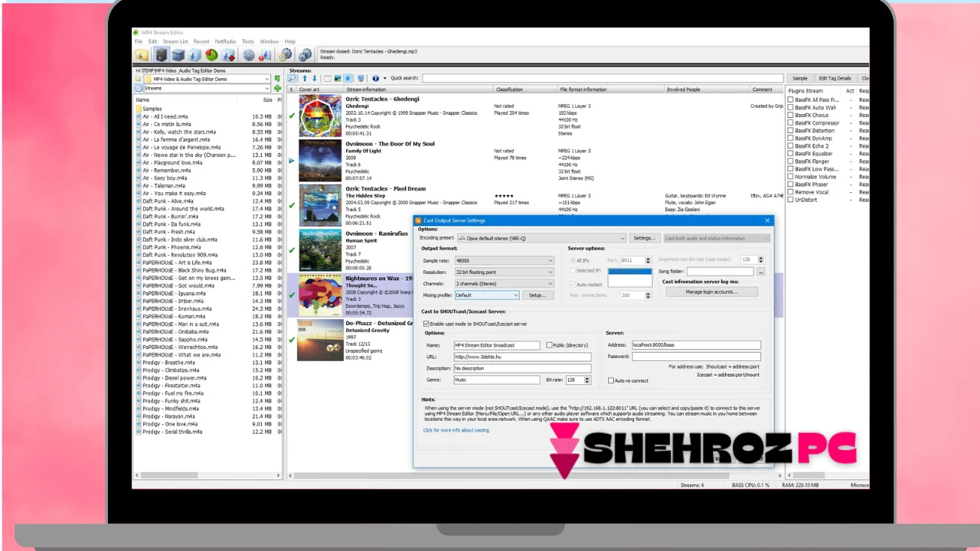Click the blue info icon in Streams toolbar
The height and width of the screenshot is (551, 980).
375,78
